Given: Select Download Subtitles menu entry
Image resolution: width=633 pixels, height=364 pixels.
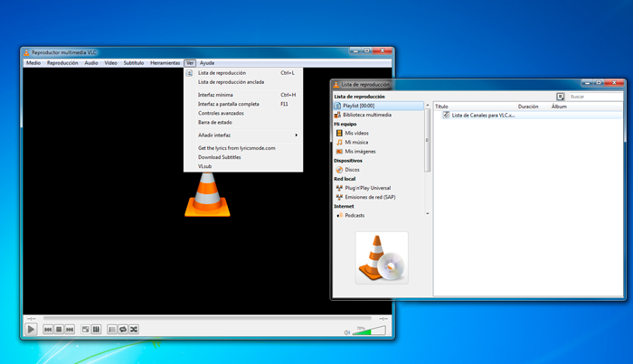Looking at the screenshot, I should tap(243, 157).
